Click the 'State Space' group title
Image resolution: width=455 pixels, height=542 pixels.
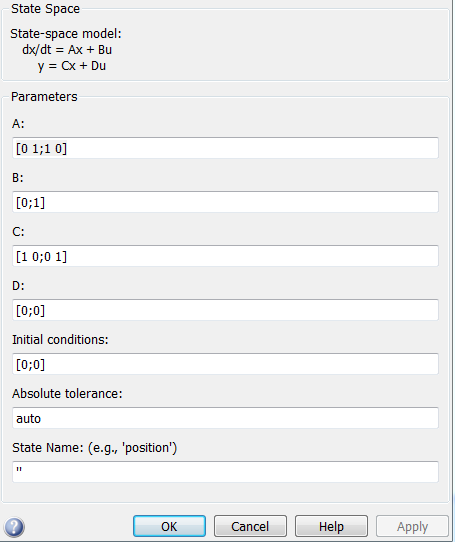point(45,9)
